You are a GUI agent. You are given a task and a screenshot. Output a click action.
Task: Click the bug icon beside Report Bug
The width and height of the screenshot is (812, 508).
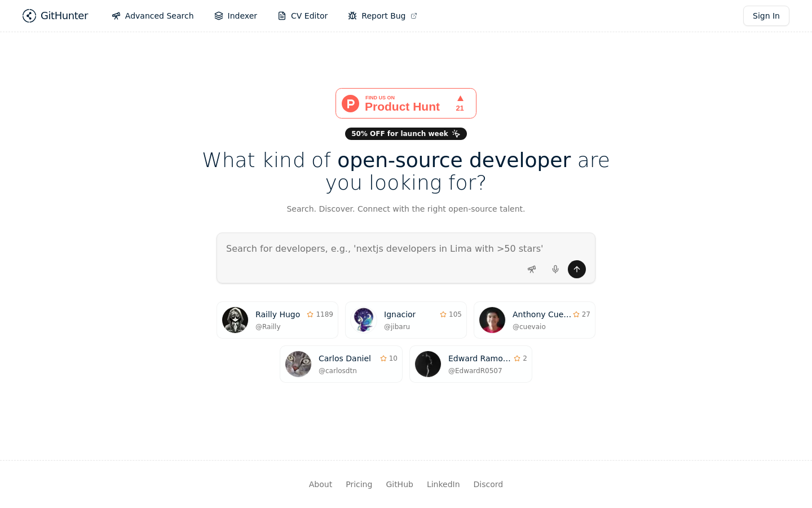[352, 16]
